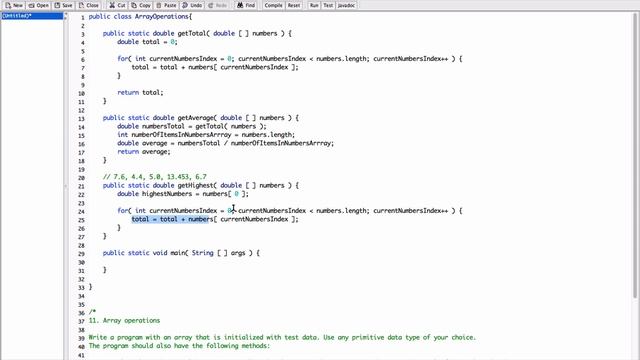Copy the selected code
640x360 pixels.
141,5
